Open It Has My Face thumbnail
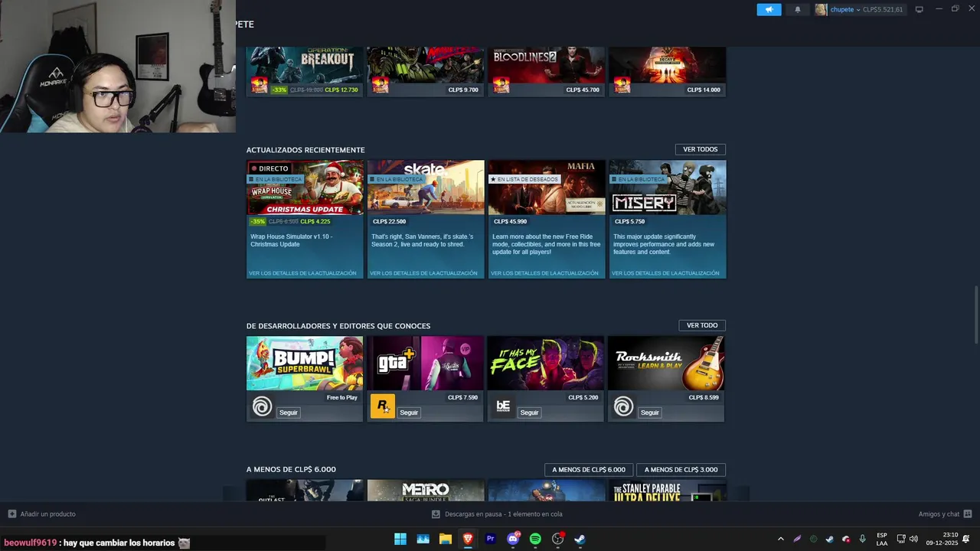This screenshot has width=980, height=551. tap(545, 364)
